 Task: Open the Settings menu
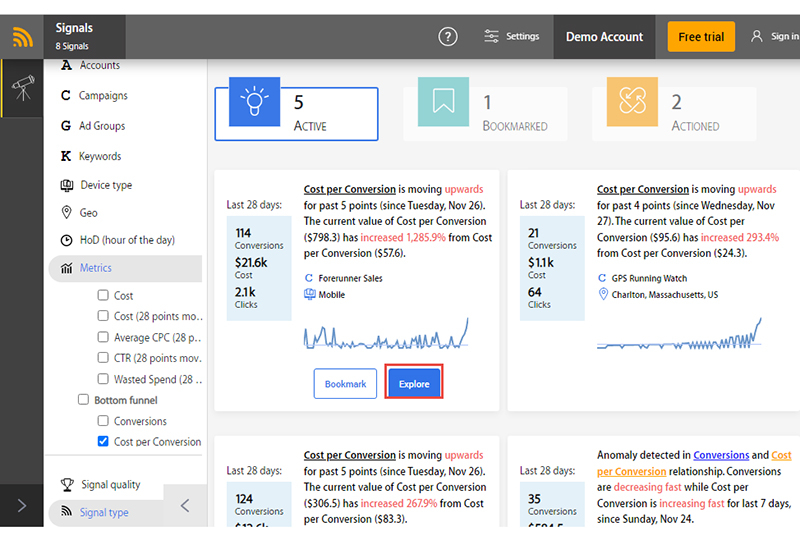[x=511, y=37]
